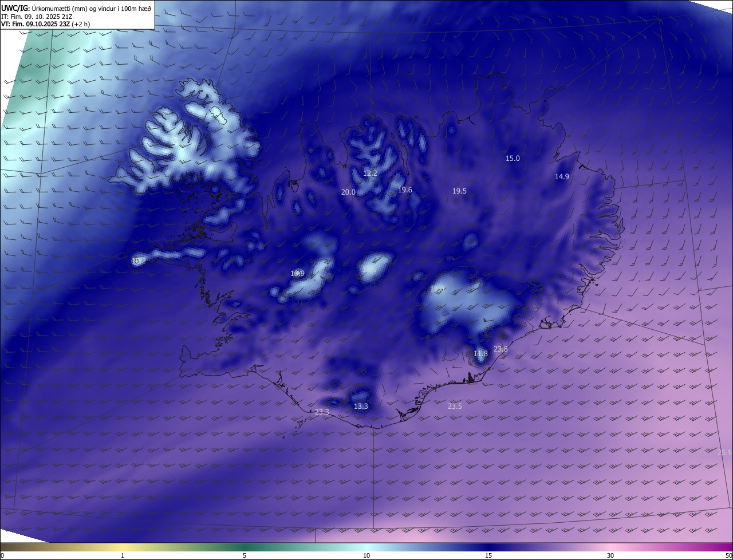
Task: Pick the 19.6 precipitable water value
Action: coord(405,190)
